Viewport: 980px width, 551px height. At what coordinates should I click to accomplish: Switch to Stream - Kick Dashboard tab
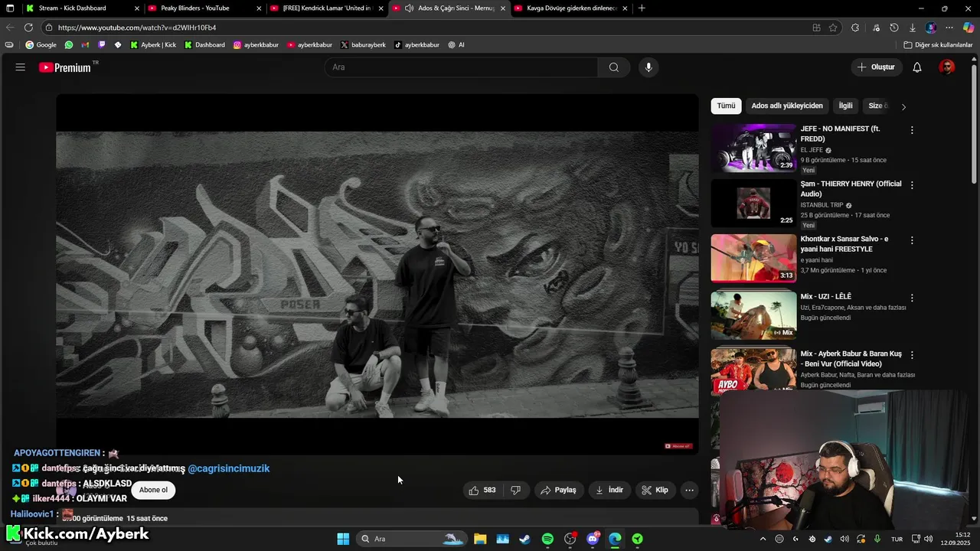pos(72,8)
